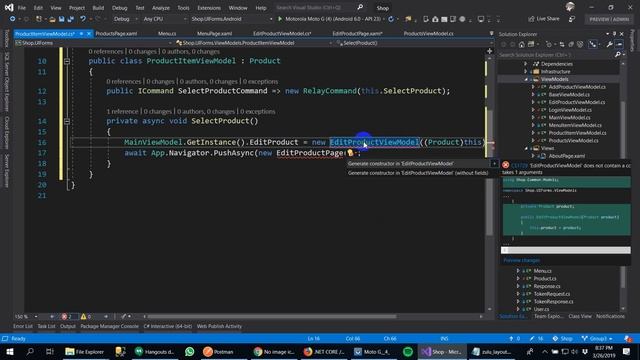Click the Save file toolbar icon
Viewport: 640px width, 360px height.
61,19
